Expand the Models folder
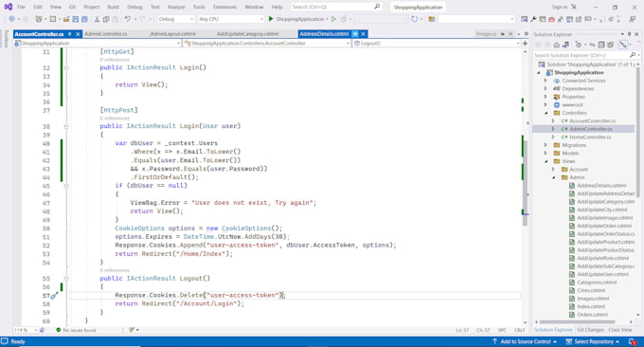The image size is (644, 347). (x=546, y=153)
